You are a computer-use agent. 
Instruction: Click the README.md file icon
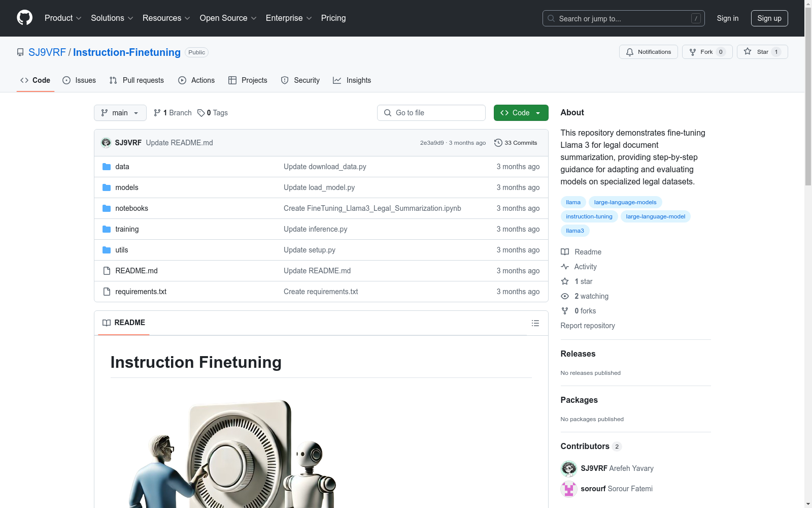pos(107,271)
